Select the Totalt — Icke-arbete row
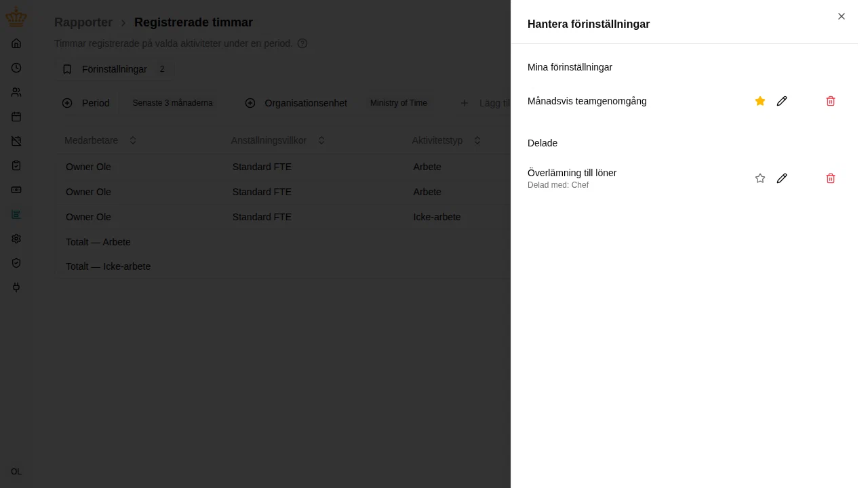 point(282,266)
